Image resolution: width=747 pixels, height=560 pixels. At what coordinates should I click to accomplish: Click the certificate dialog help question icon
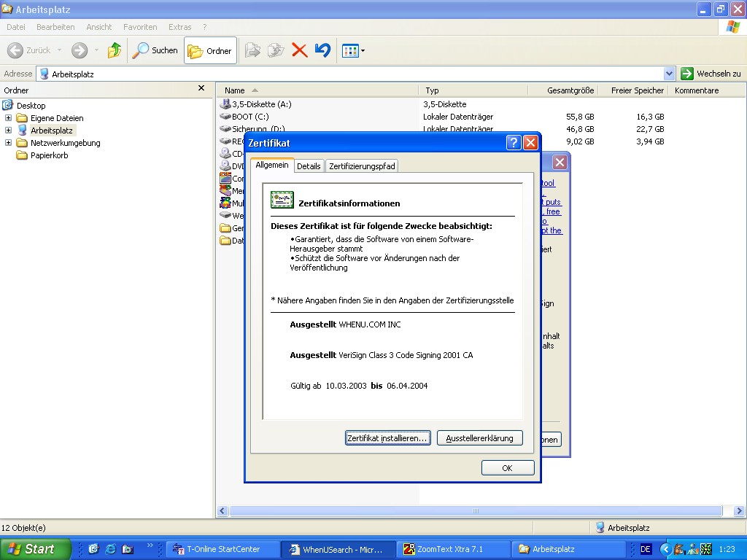pyautogui.click(x=514, y=143)
